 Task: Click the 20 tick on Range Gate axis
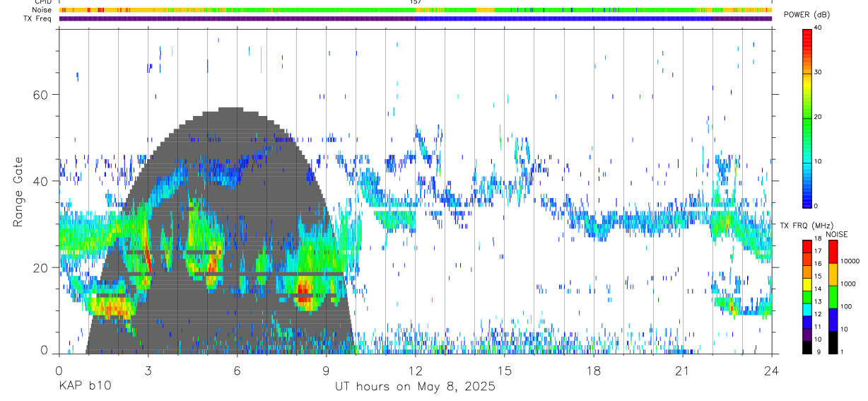click(x=41, y=267)
